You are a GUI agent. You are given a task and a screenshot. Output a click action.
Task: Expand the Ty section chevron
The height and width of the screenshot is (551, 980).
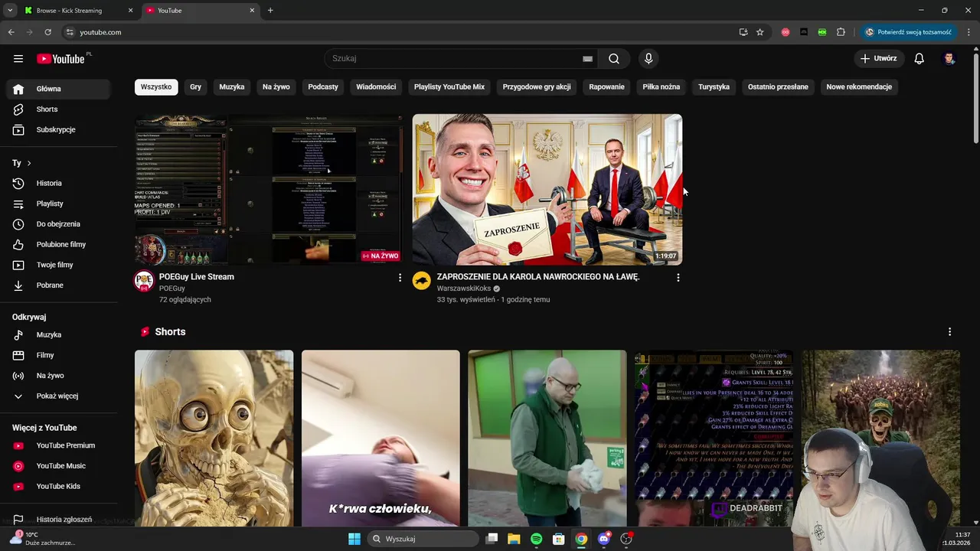(29, 163)
